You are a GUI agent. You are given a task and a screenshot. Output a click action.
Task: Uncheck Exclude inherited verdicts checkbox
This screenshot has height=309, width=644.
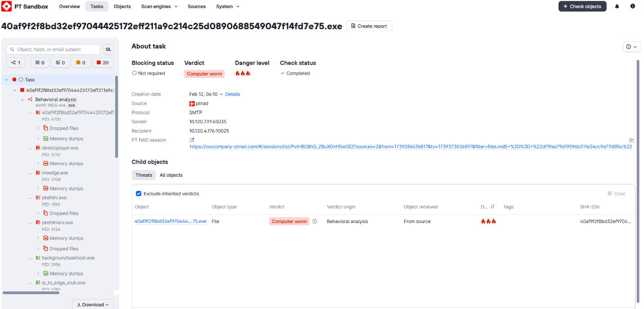139,193
